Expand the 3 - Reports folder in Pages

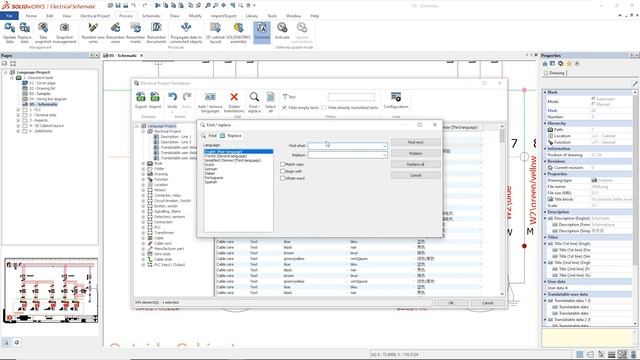pyautogui.click(x=18, y=120)
